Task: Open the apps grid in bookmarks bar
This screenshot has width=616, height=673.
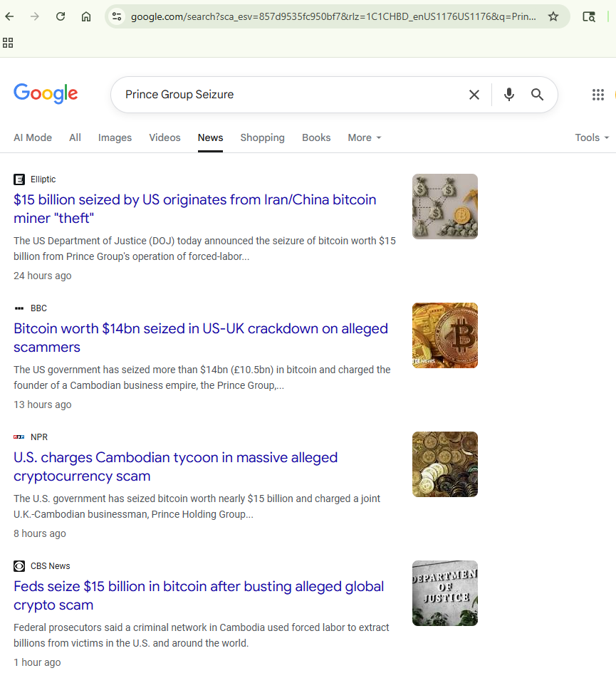Action: [x=8, y=43]
